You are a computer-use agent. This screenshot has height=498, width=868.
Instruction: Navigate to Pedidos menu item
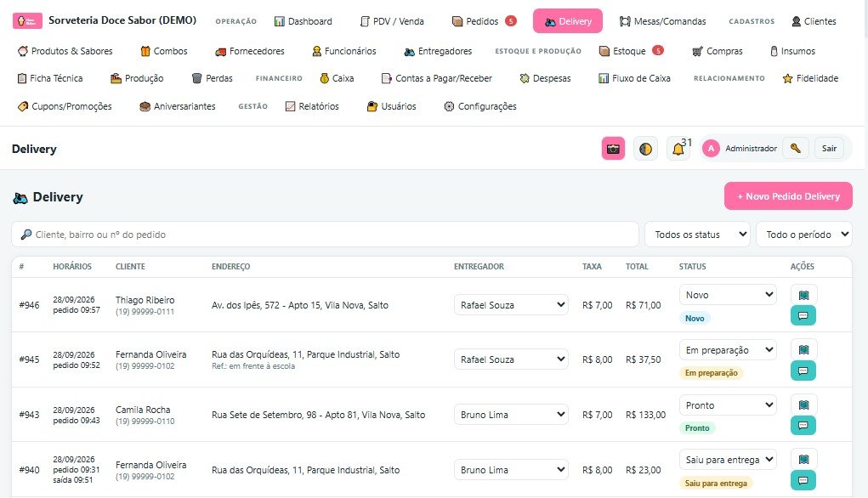click(x=484, y=21)
